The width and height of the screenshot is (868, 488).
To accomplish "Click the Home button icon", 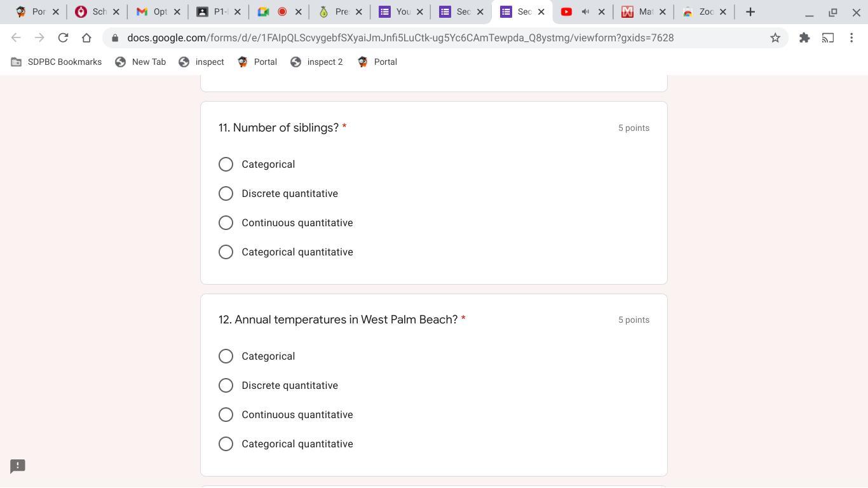I will tap(86, 38).
